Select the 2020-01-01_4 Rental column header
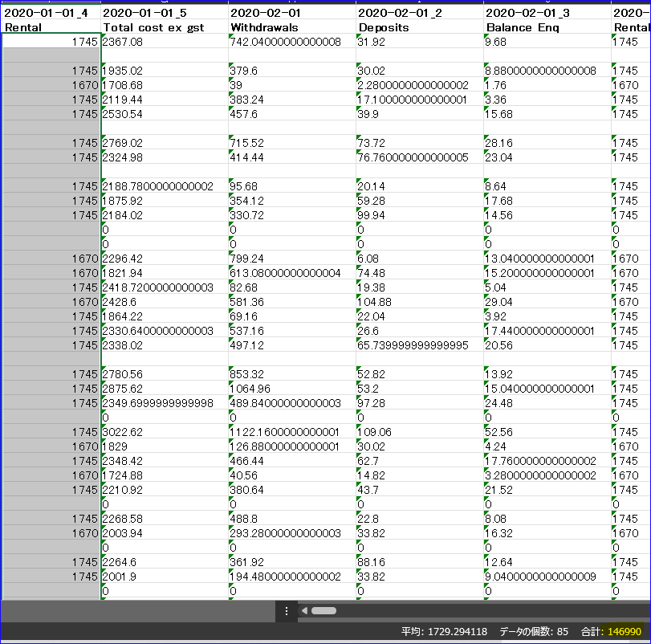Viewport: 651px width, 644px height. [48, 18]
